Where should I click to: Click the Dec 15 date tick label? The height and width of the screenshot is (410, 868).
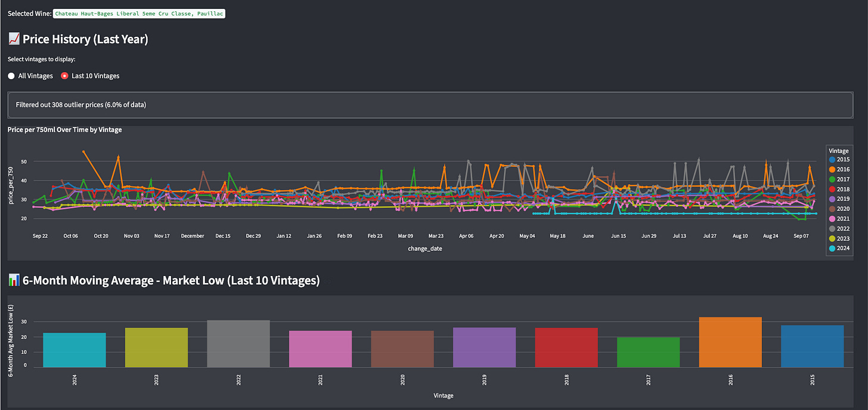pyautogui.click(x=223, y=236)
